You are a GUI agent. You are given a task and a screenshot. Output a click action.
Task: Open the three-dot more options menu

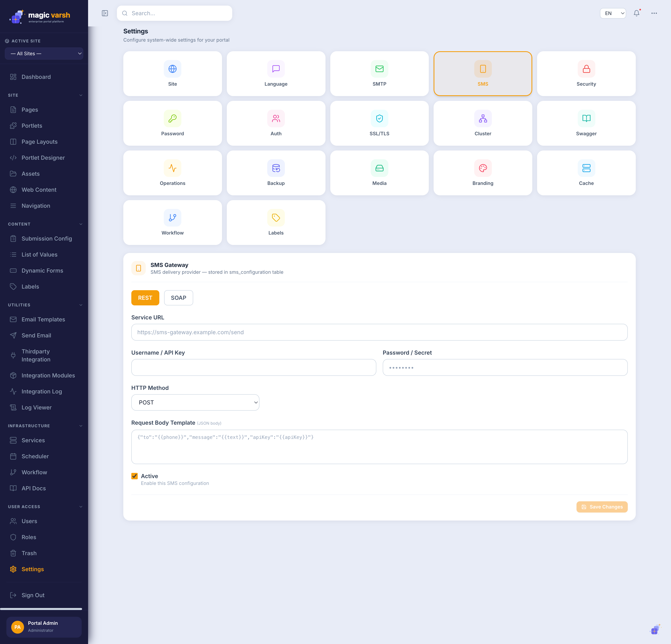click(654, 13)
